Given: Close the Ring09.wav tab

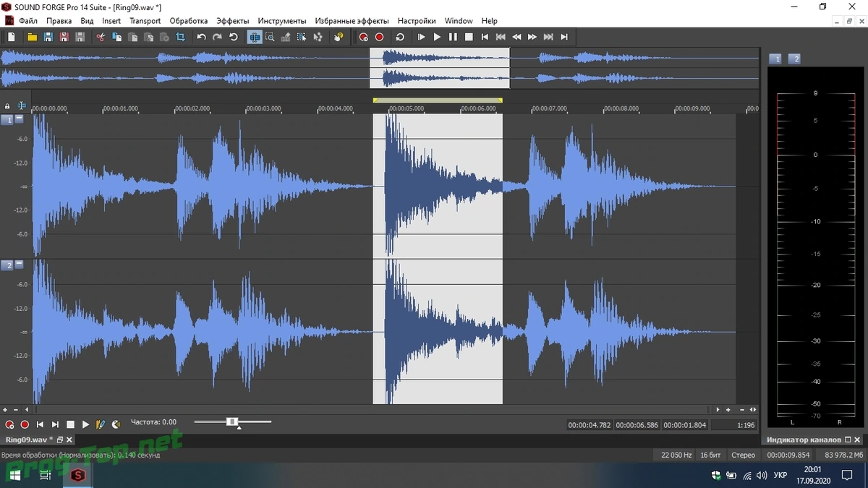Looking at the screenshot, I should 70,440.
